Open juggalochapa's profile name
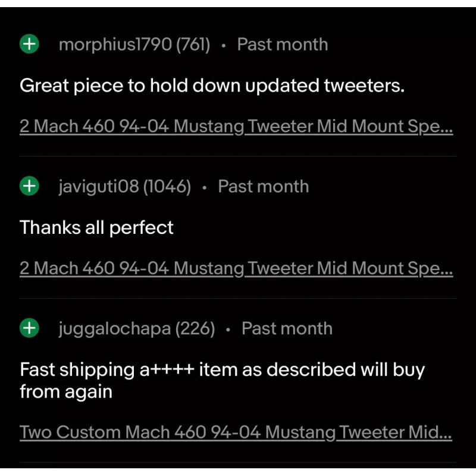This screenshot has width=476, height=476. click(x=114, y=328)
